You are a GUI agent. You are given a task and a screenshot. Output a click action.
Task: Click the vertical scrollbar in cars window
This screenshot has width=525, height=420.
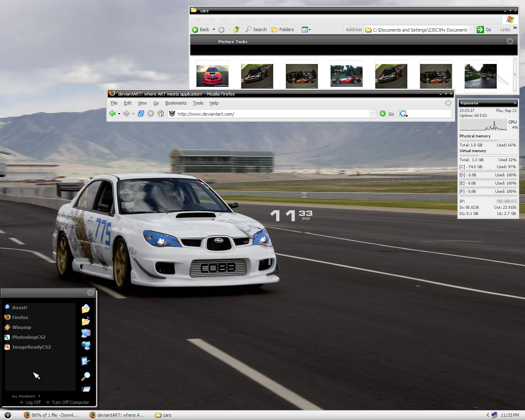[515, 74]
